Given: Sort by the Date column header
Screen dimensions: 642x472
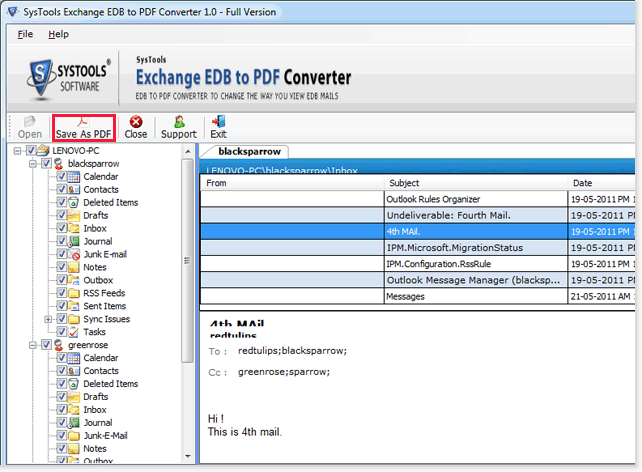Looking at the screenshot, I should 601,183.
